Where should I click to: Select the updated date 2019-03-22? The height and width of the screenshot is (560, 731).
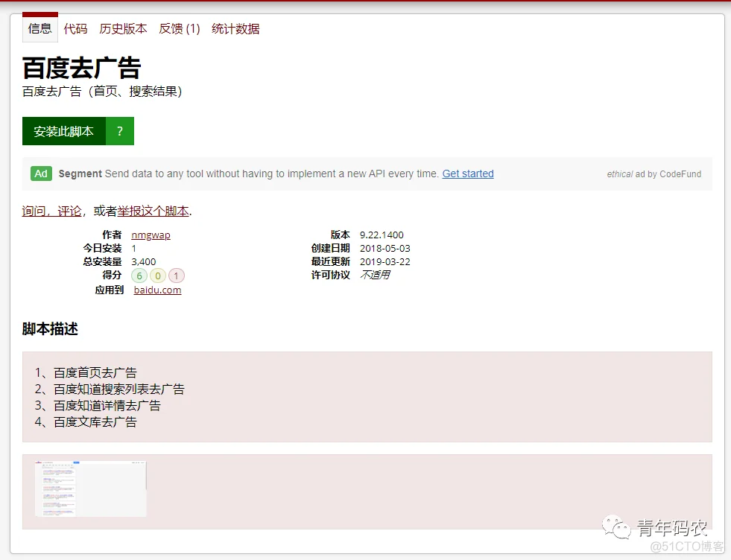click(385, 262)
